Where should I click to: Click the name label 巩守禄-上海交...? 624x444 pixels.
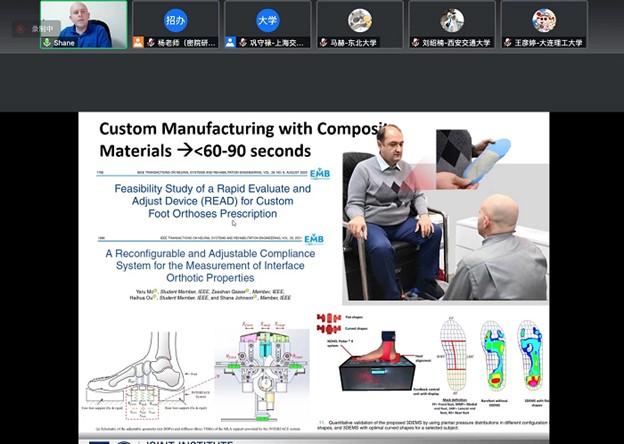[x=277, y=43]
